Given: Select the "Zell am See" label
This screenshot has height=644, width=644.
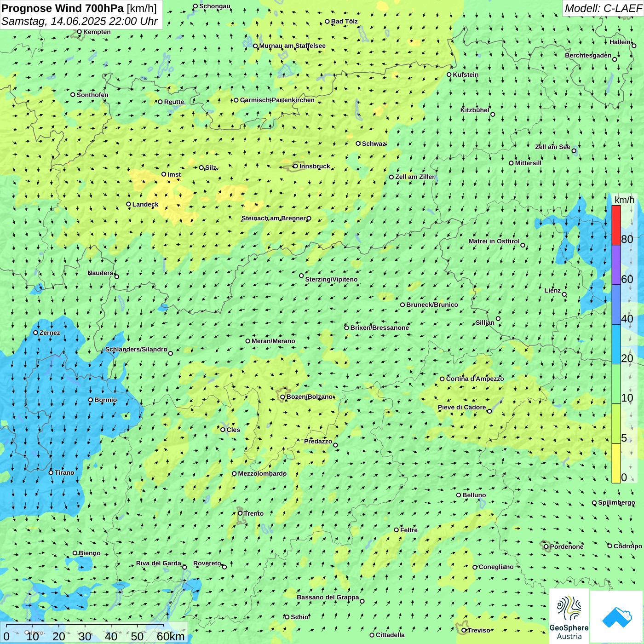Looking at the screenshot, I should [x=552, y=147].
